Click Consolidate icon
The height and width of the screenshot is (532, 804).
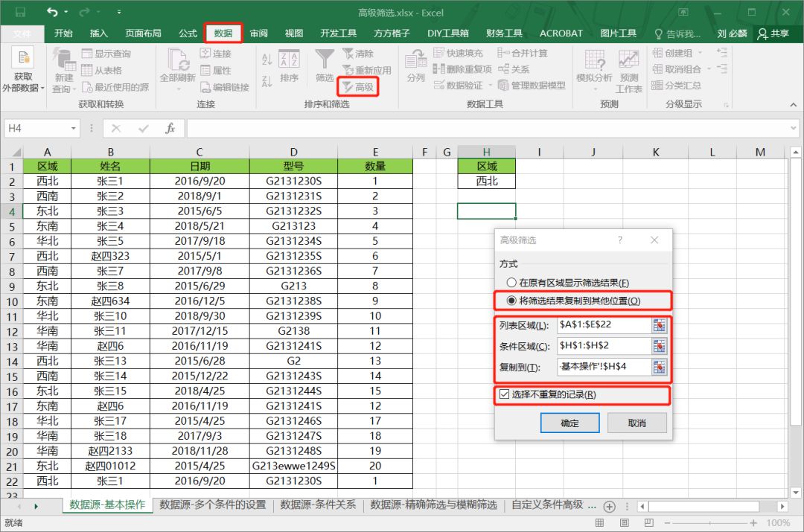click(503, 53)
